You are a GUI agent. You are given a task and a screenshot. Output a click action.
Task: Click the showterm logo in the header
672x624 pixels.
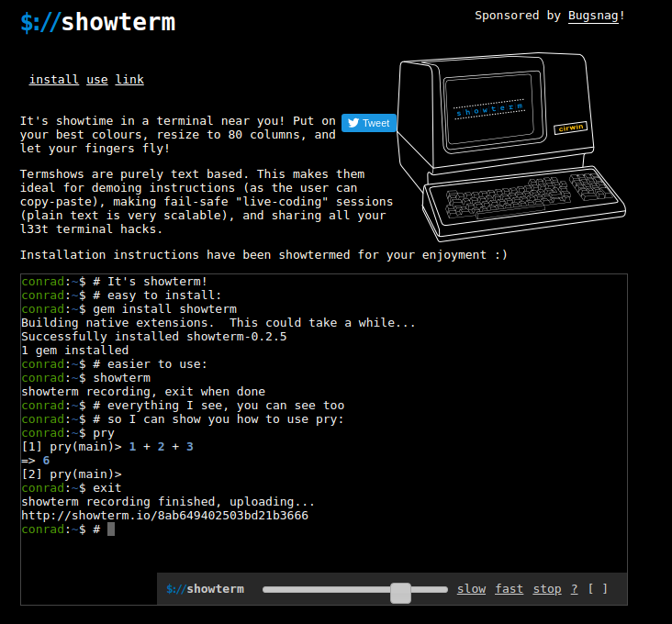pyautogui.click(x=98, y=22)
